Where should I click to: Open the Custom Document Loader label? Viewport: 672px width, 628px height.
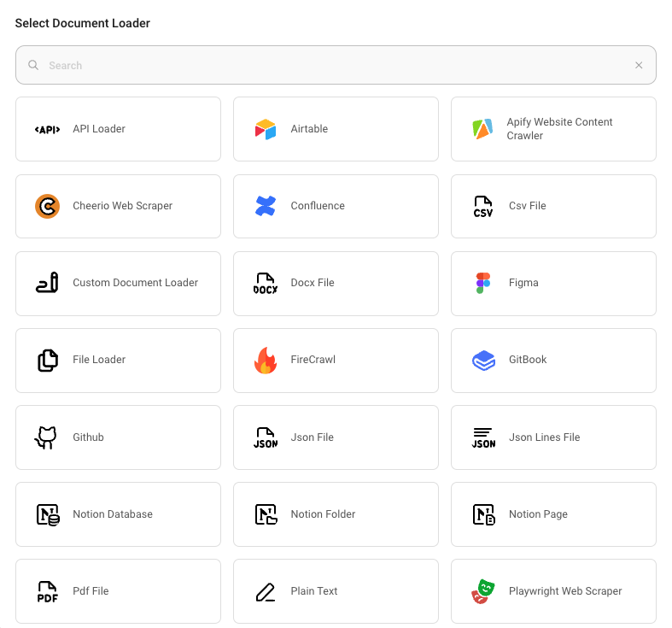[x=136, y=282]
